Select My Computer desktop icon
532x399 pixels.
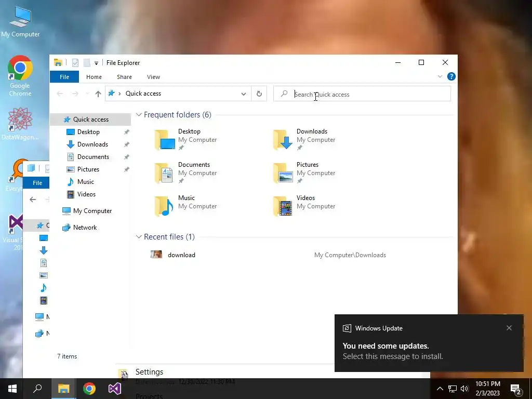[20, 22]
